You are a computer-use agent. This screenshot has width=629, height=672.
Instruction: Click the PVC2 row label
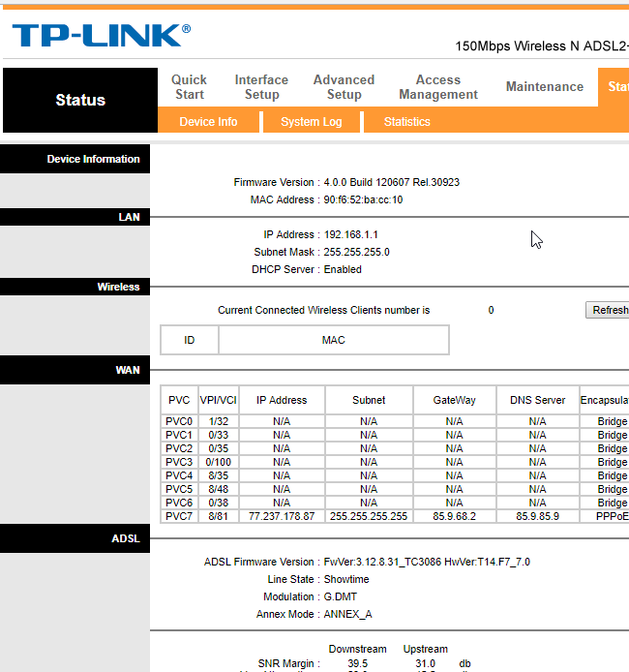(179, 448)
